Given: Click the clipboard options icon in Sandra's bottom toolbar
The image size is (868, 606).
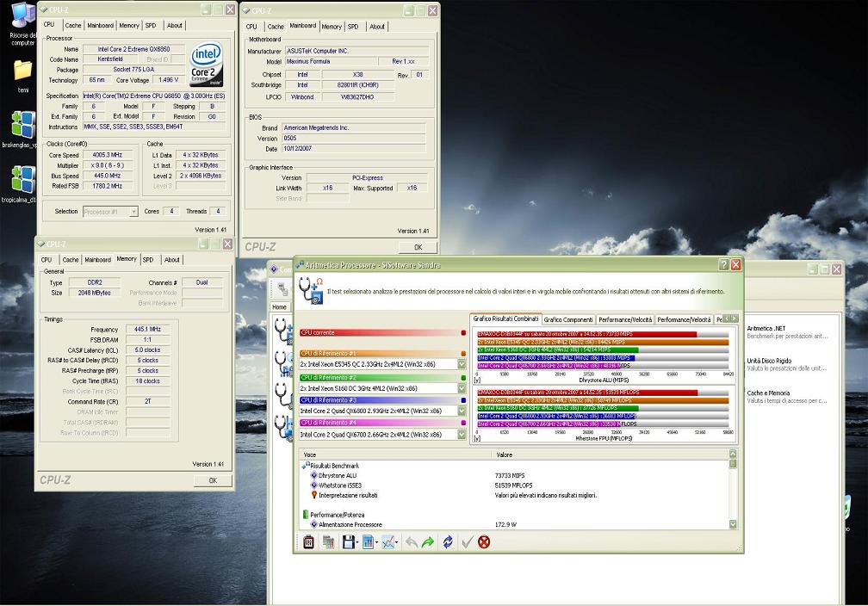Looking at the screenshot, I should point(309,542).
